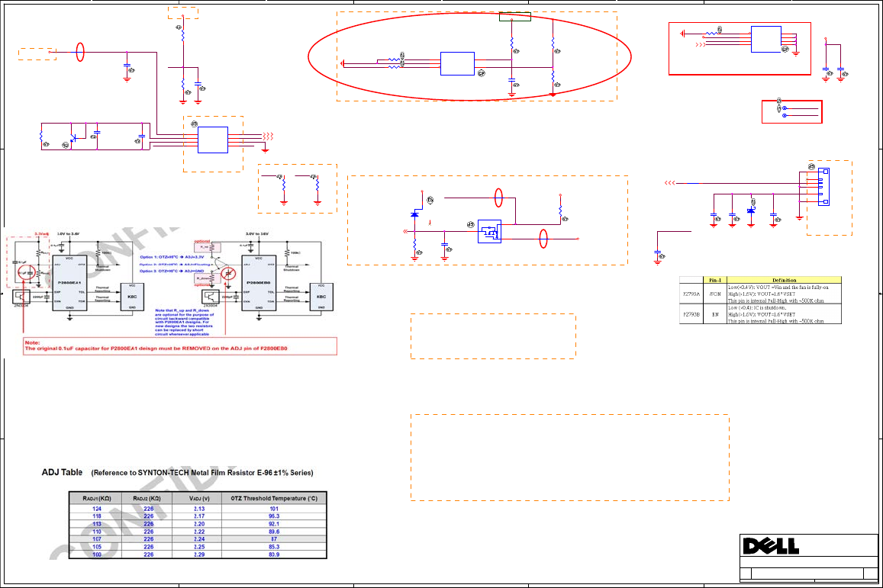Click the VADJ cell reading 2.17
The width and height of the screenshot is (883, 588).
tap(199, 516)
